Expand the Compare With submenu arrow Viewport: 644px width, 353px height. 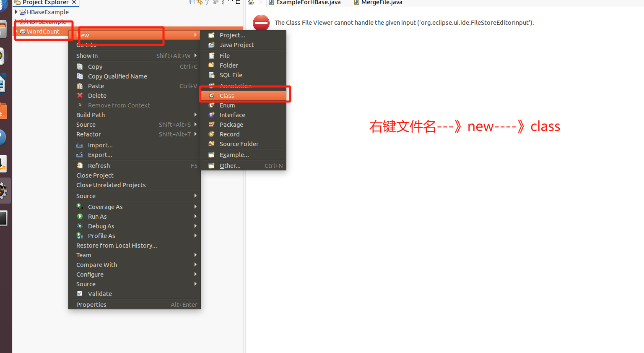(x=195, y=264)
